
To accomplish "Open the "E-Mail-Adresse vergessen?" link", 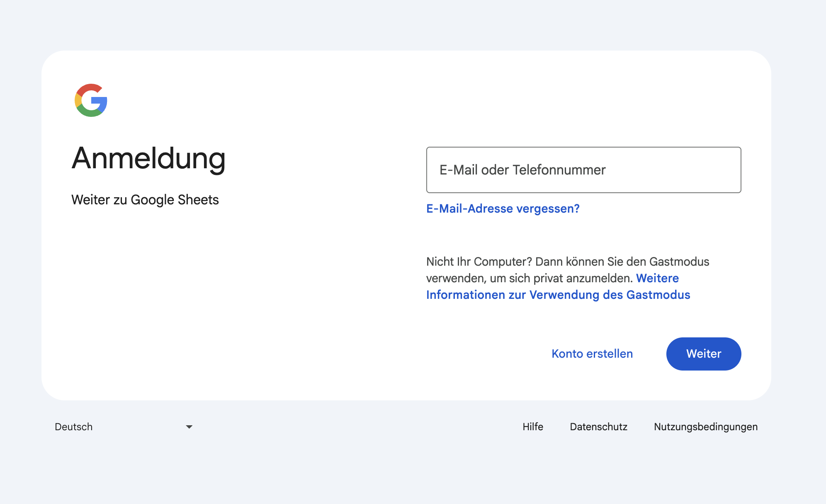I will click(x=503, y=208).
